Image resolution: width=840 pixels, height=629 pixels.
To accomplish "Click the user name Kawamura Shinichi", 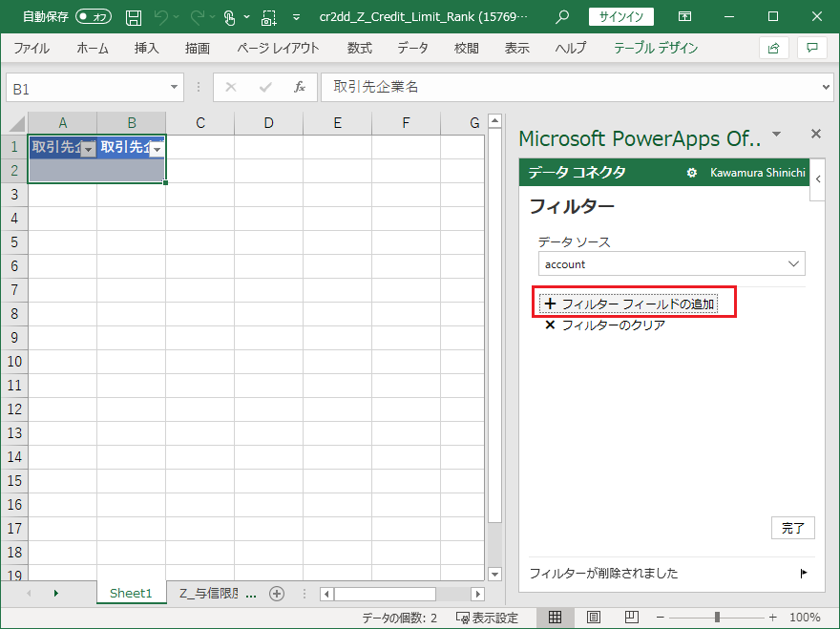I will tap(758, 173).
